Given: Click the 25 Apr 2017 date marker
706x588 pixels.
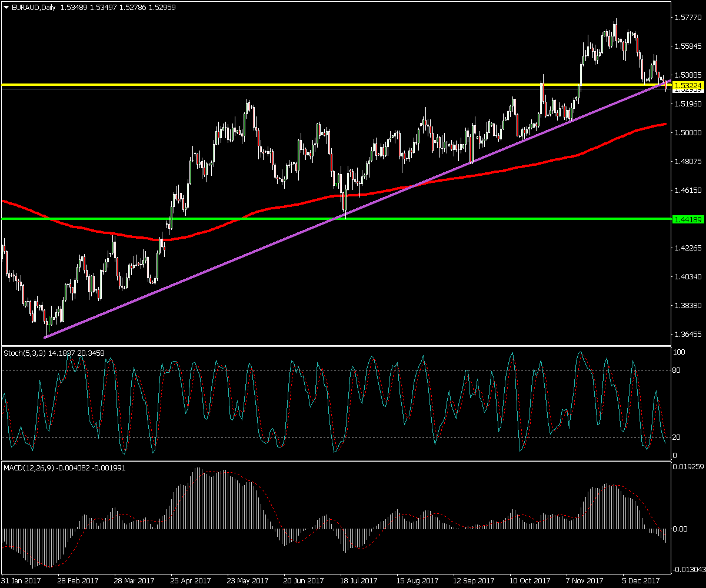Looking at the screenshot, I should point(190,580).
